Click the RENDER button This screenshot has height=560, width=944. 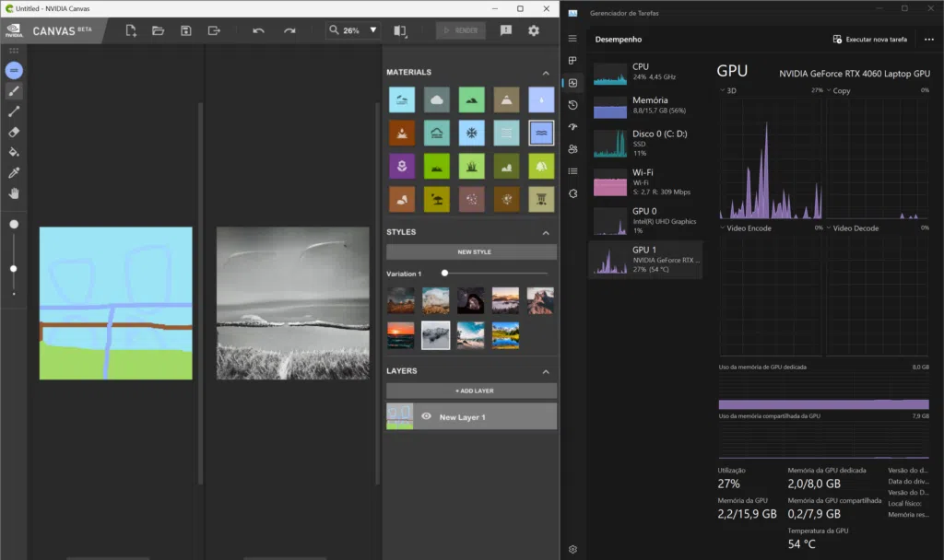[461, 29]
